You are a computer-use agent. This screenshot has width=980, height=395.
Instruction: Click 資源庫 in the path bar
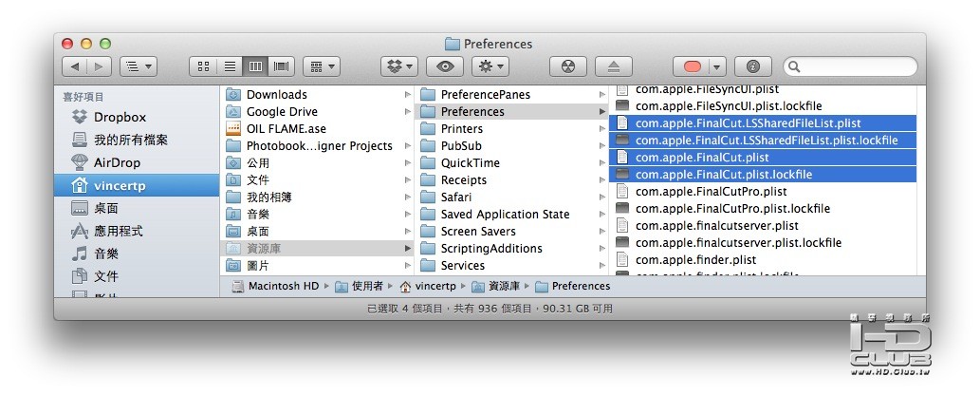495,286
